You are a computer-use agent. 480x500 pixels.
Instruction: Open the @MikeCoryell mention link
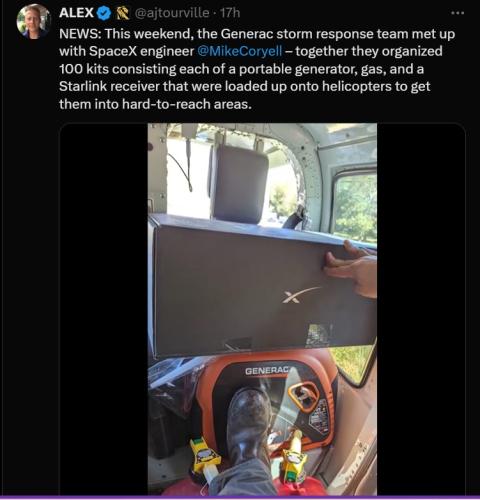[240, 51]
